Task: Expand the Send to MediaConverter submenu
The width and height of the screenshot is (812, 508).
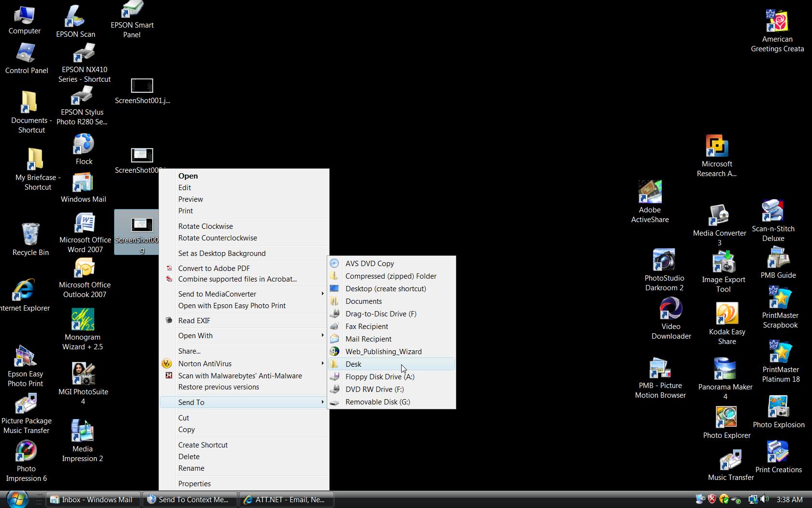Action: pyautogui.click(x=244, y=294)
